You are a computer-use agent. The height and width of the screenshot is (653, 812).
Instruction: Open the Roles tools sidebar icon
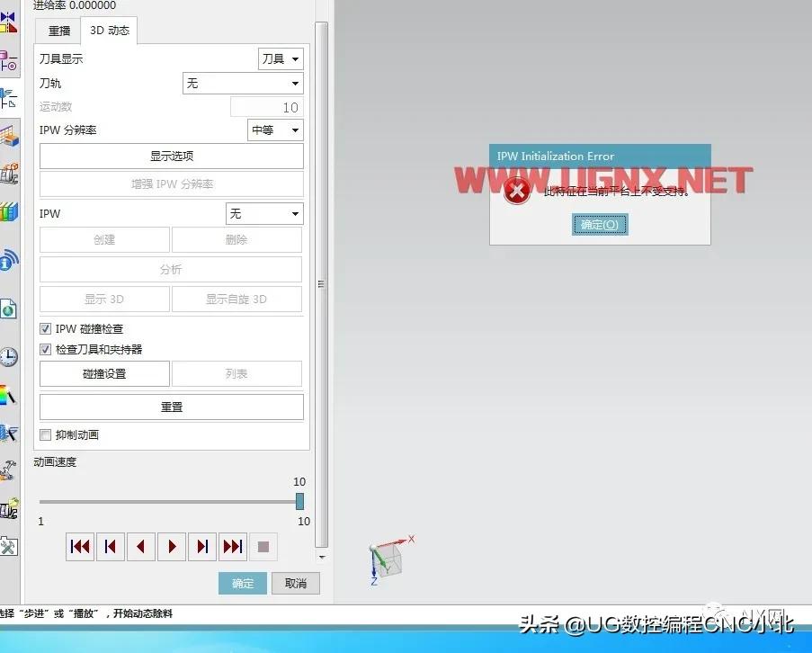tap(8, 546)
